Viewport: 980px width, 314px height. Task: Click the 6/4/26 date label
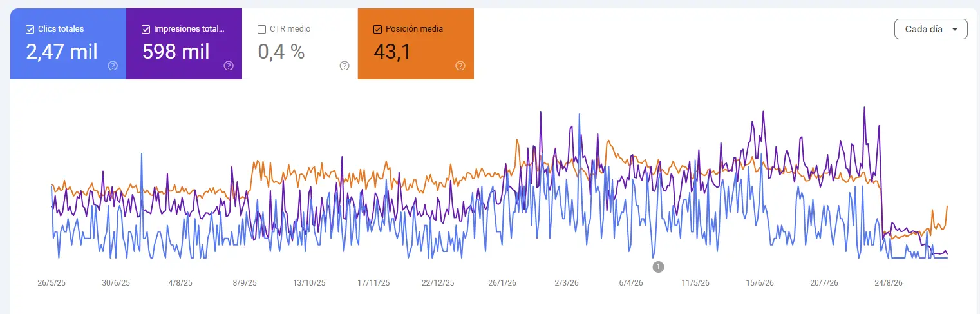point(631,283)
